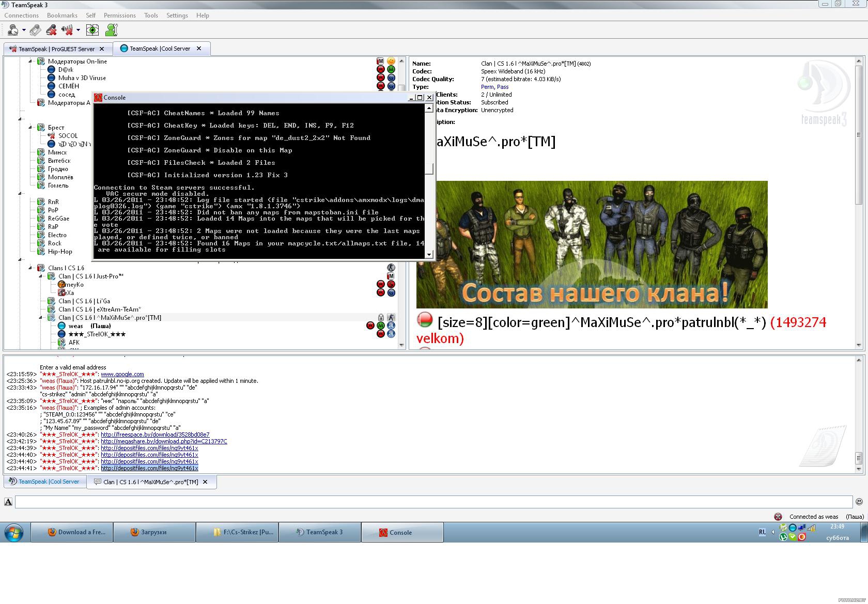Open the Permissions menu

point(119,16)
